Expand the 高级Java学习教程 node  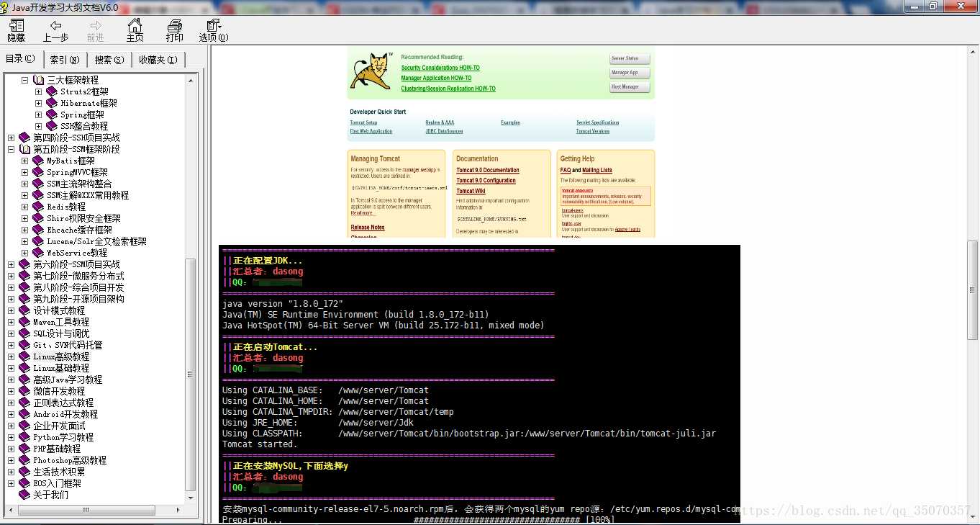coord(11,380)
